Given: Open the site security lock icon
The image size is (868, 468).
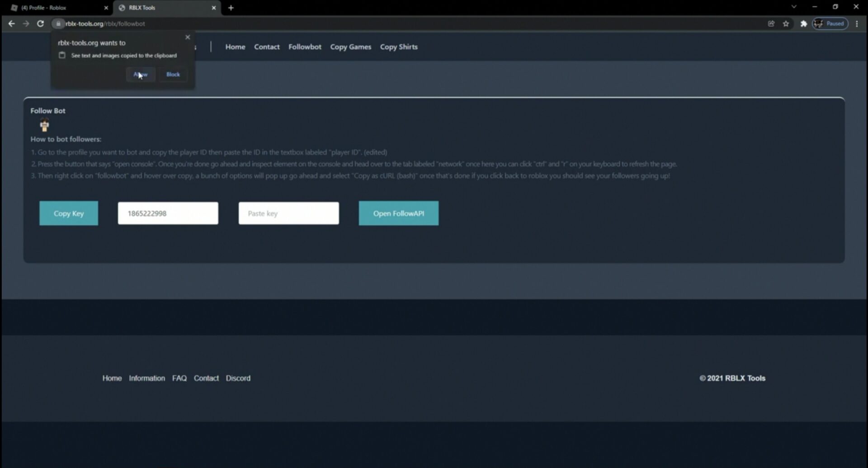Looking at the screenshot, I should pos(58,24).
